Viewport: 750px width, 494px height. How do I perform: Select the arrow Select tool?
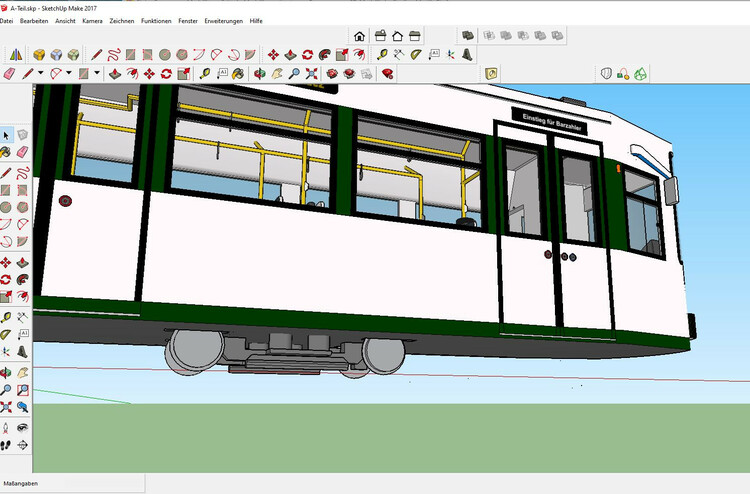pos(6,135)
